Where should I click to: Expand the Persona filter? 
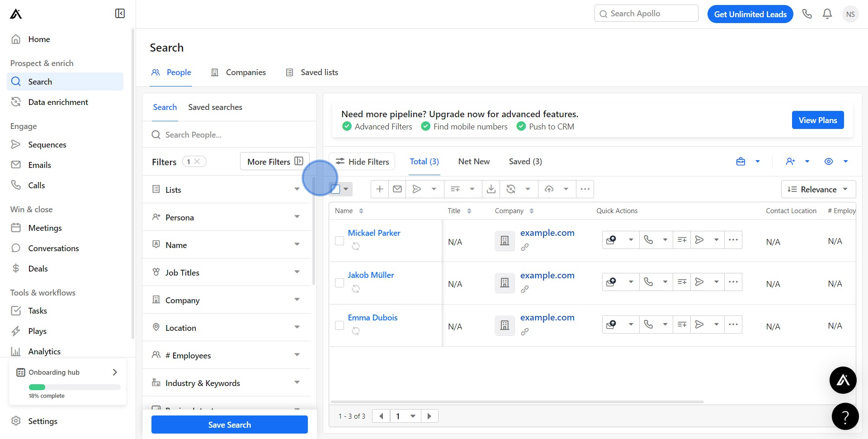click(226, 217)
